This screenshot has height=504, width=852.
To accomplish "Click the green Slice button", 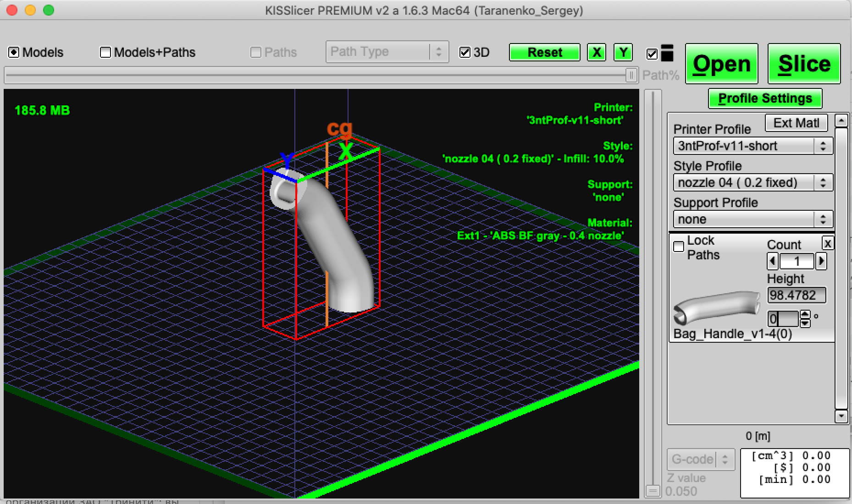I will tap(804, 64).
